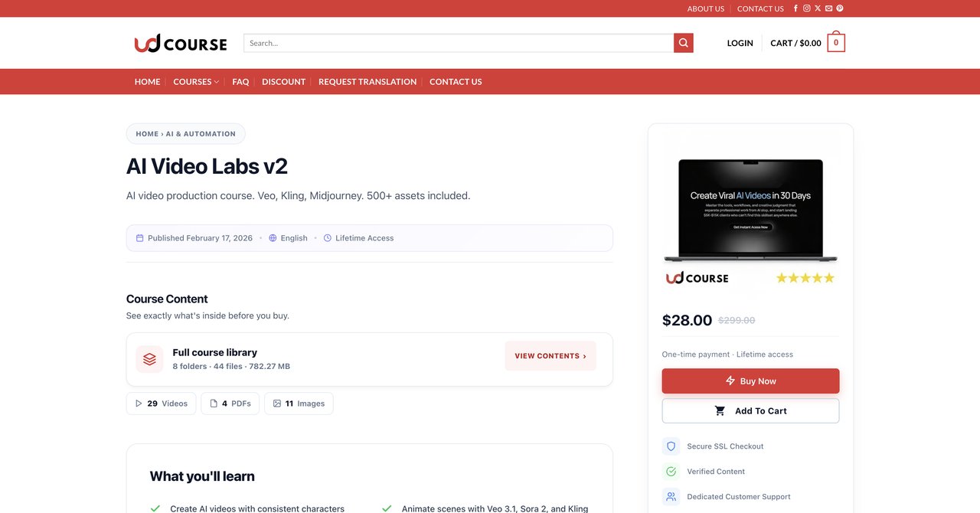Click the Buy Now button
Screen dimensions: 980x513
coord(750,381)
